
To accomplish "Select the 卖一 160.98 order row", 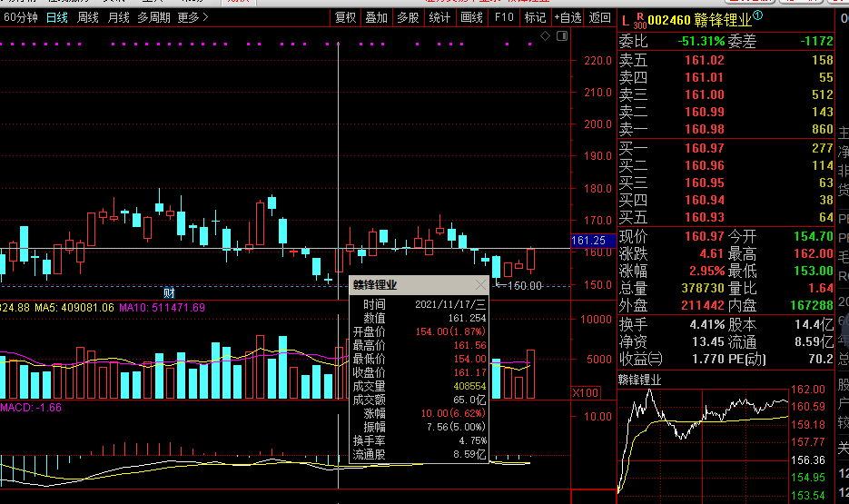I will [x=726, y=130].
